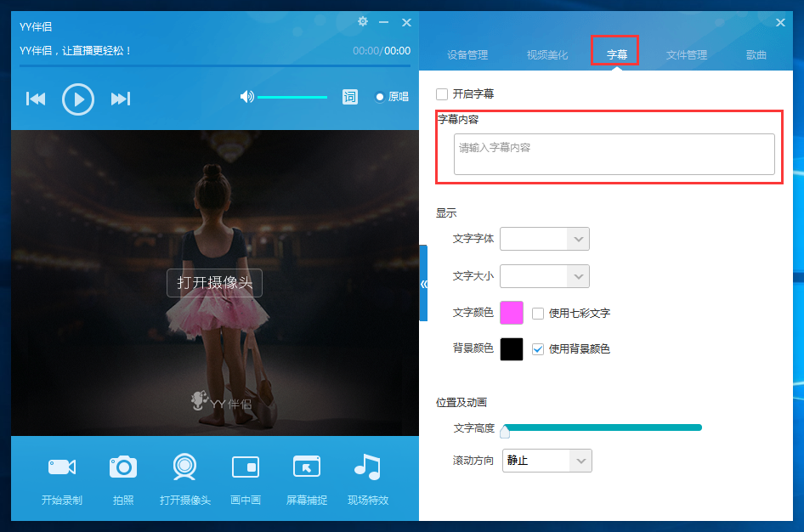Select the 字幕 tab
804x532 pixels.
click(617, 55)
